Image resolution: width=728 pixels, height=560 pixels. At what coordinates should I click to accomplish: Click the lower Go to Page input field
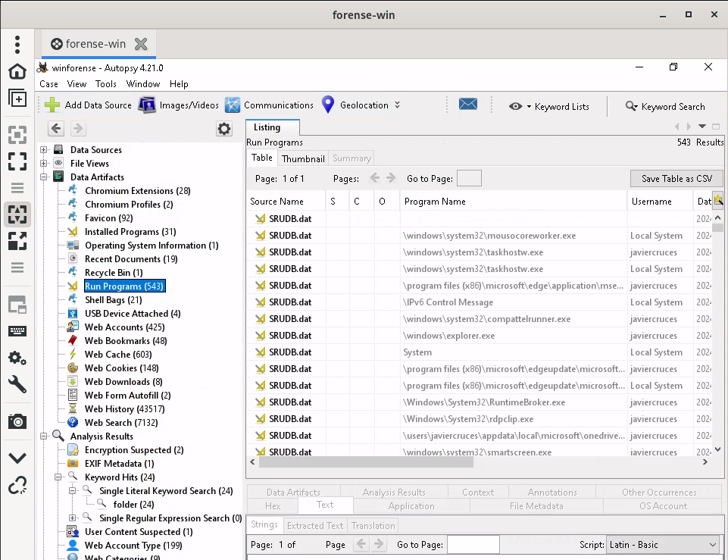473,545
